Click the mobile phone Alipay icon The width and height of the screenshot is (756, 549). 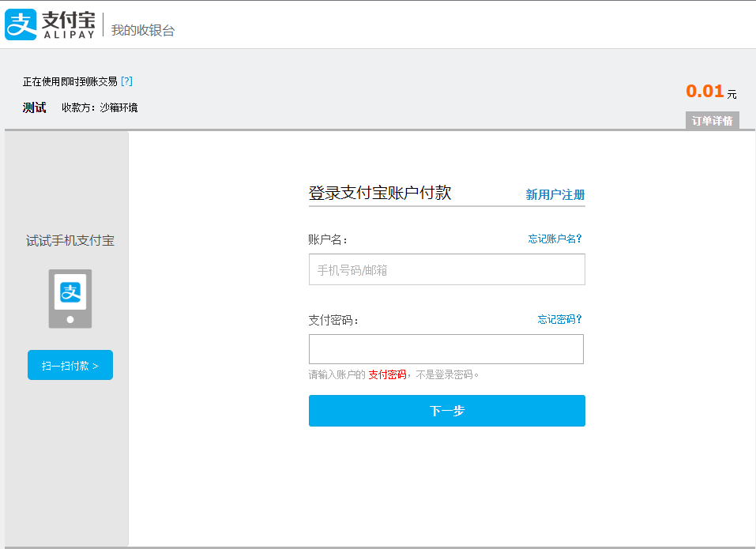pos(70,298)
